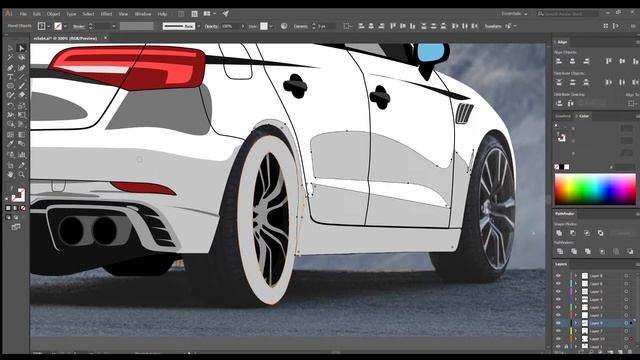
Task: Open the File menu
Action: [x=23, y=14]
